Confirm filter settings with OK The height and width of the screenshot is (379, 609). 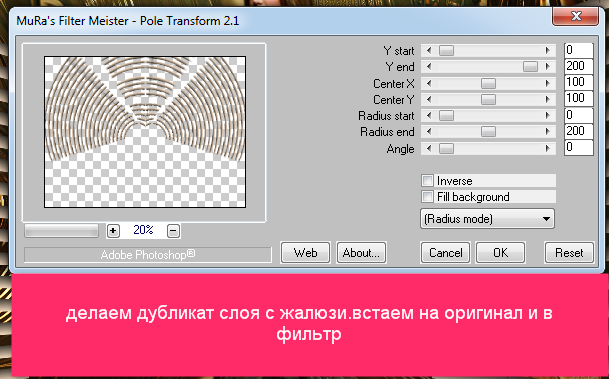[501, 253]
